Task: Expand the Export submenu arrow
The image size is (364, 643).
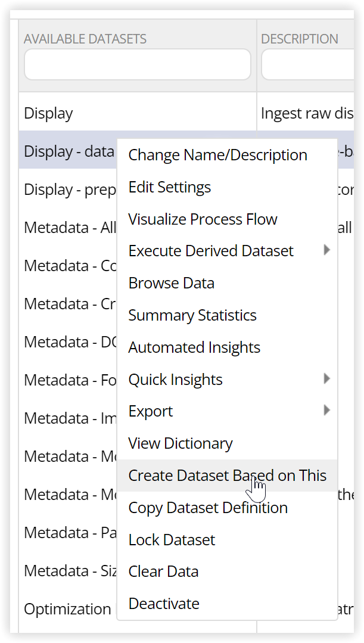Action: [326, 410]
